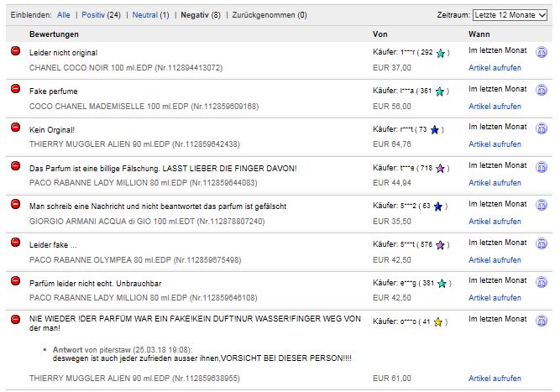The height and width of the screenshot is (392, 560).
Task: Click negative icon beside 'Kein Orginal!'
Action: (x=15, y=127)
